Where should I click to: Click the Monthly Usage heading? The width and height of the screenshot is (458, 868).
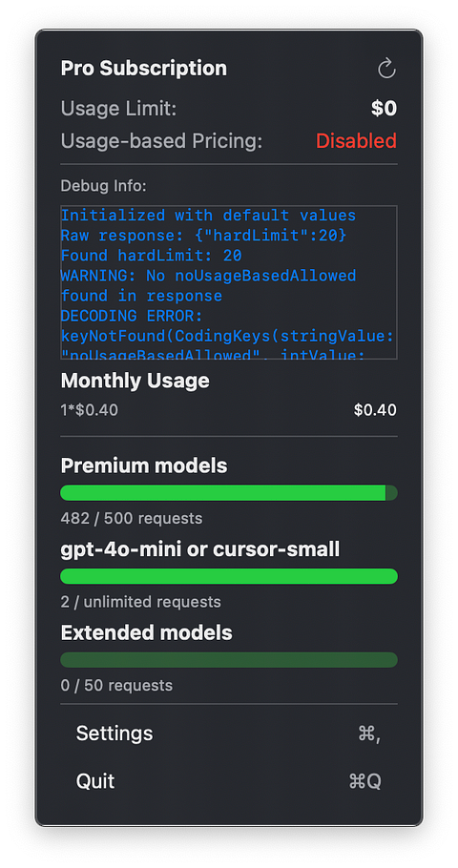135,381
